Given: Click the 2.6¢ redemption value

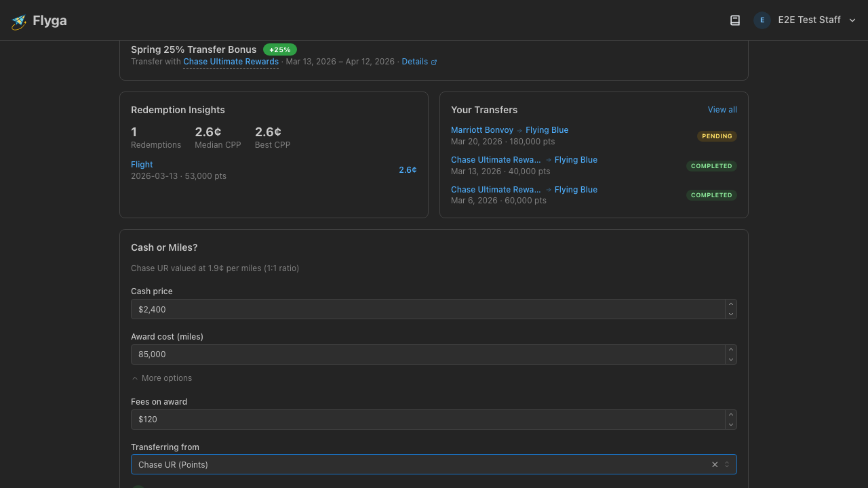Looking at the screenshot, I should [408, 170].
